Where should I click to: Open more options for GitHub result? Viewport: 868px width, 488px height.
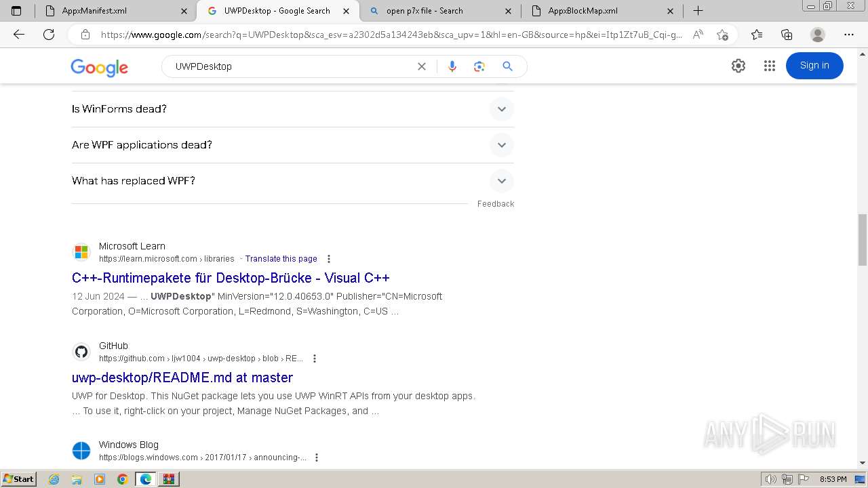[314, 359]
